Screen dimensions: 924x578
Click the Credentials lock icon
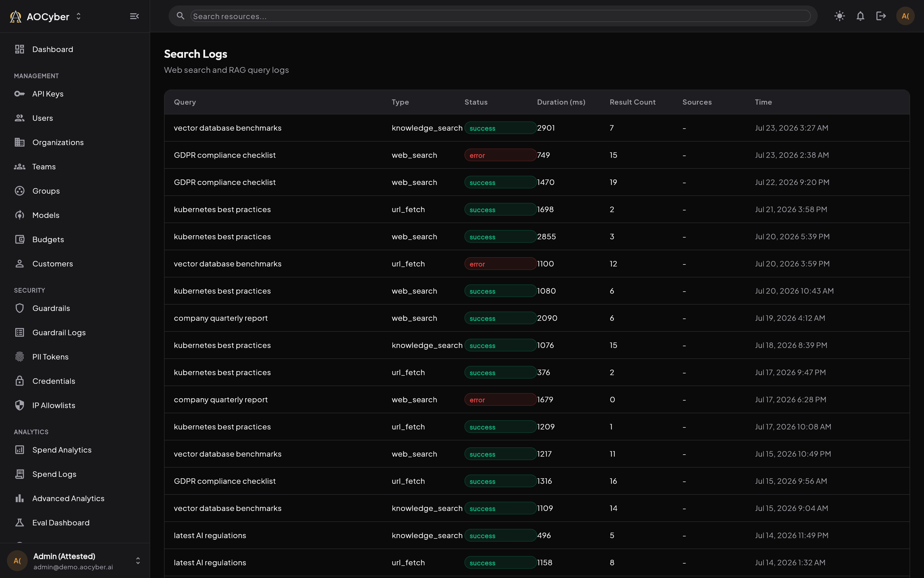pyautogui.click(x=19, y=381)
